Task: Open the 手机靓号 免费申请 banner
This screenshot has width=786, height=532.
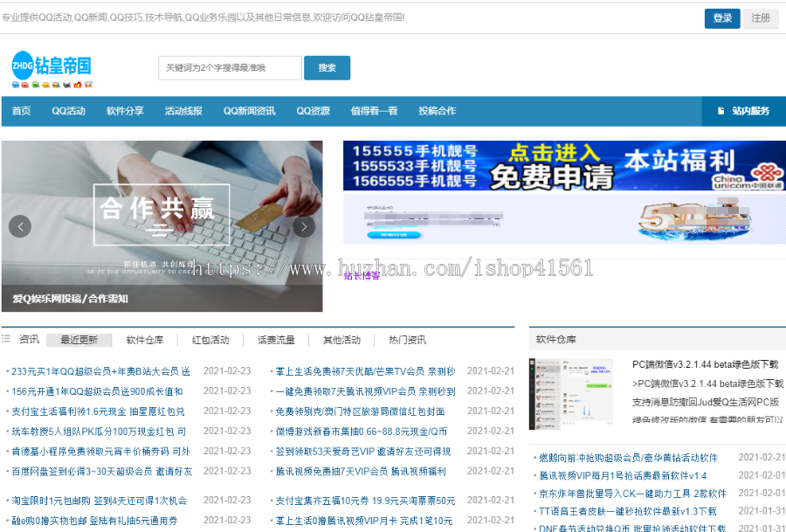Action: click(x=564, y=165)
